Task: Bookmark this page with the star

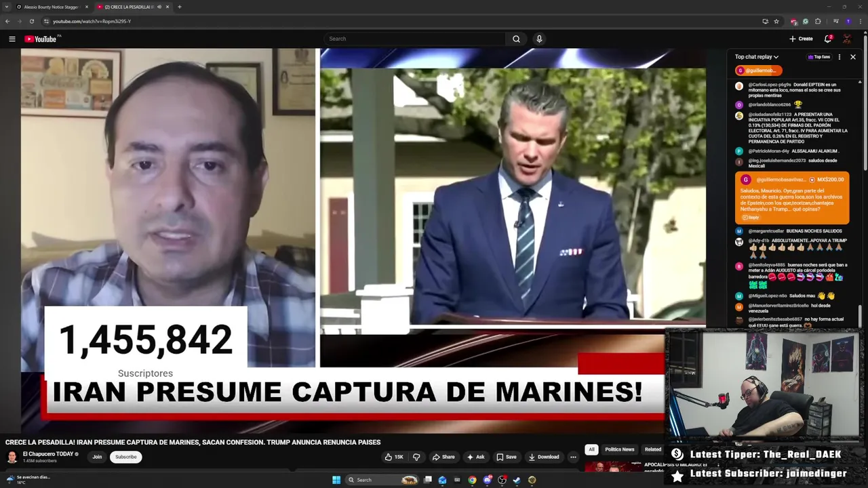Action: pyautogui.click(x=776, y=21)
